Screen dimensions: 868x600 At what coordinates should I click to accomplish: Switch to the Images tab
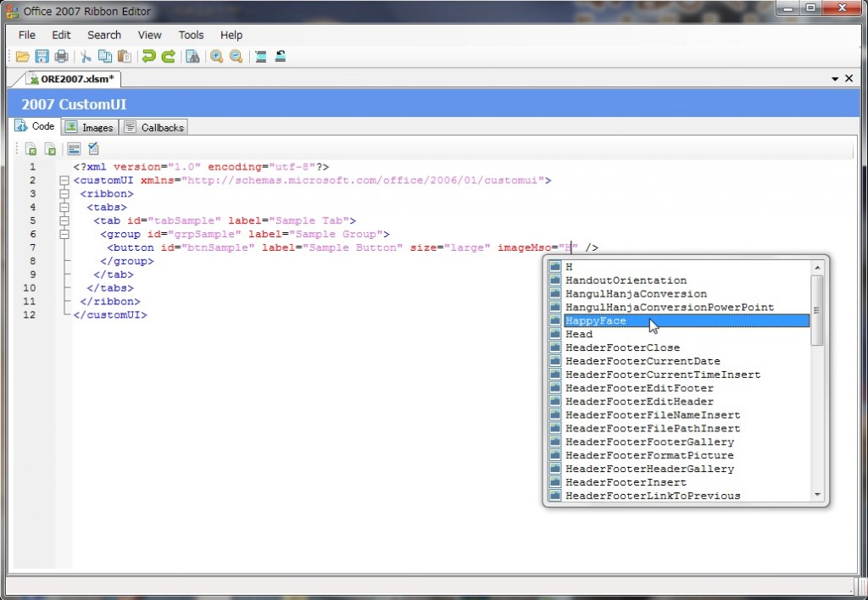88,127
